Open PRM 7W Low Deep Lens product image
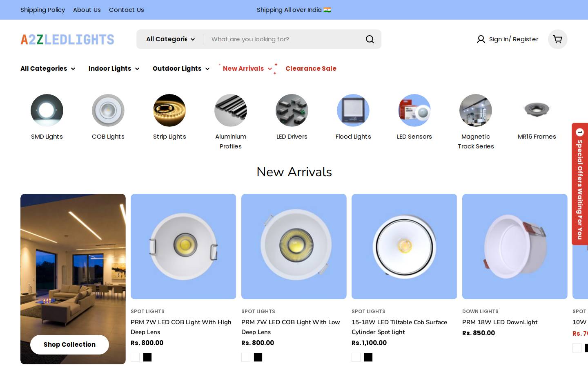This screenshot has height=368, width=588. (294, 247)
